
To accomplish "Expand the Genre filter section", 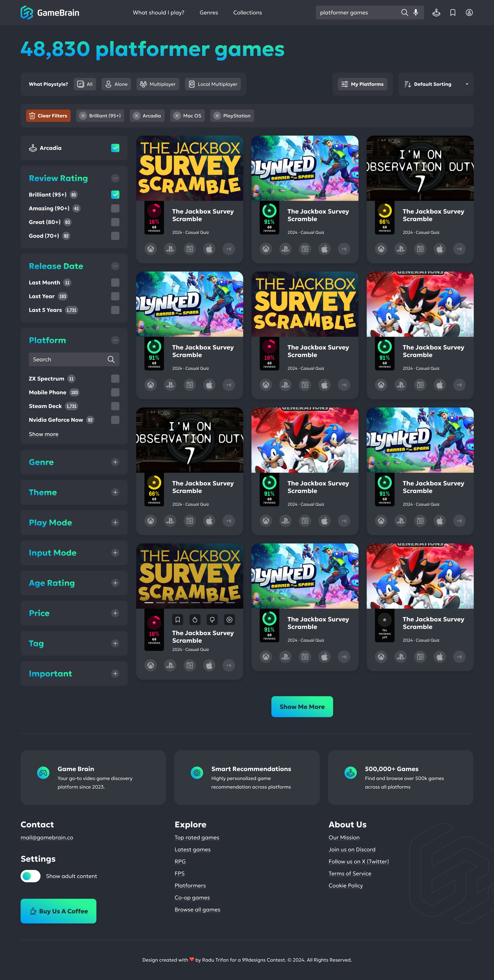I will point(115,462).
